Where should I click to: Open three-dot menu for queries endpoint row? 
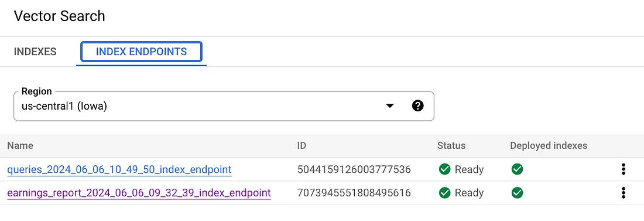click(x=624, y=169)
